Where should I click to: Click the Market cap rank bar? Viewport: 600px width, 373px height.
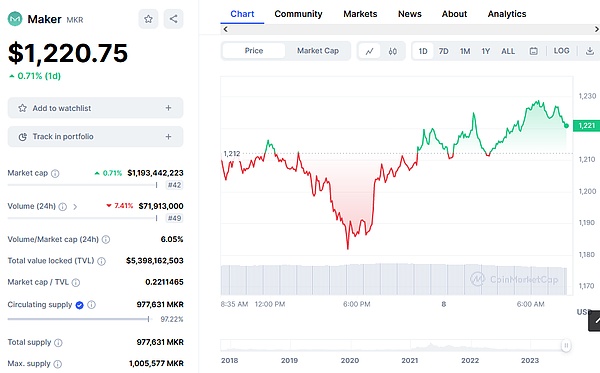click(83, 185)
